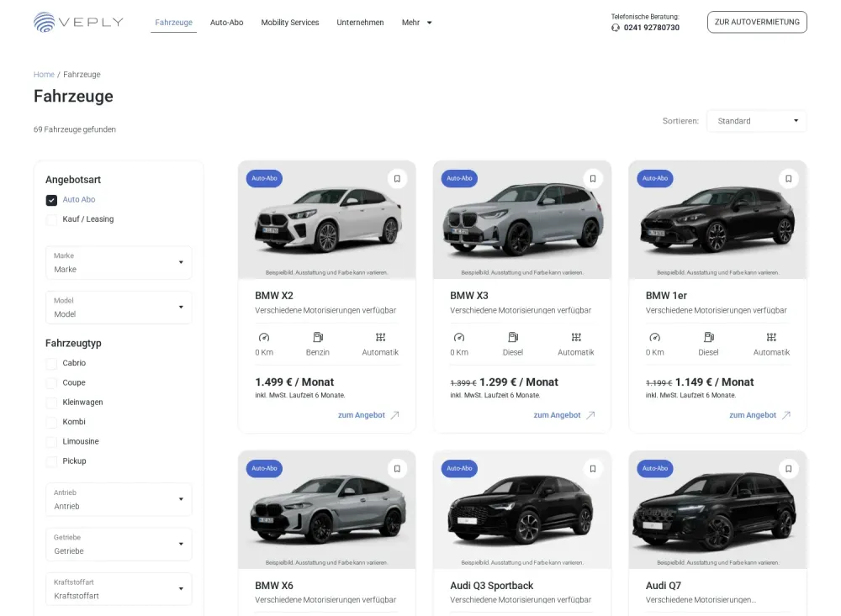Bookmark the BMW X6 listing

pyautogui.click(x=397, y=468)
